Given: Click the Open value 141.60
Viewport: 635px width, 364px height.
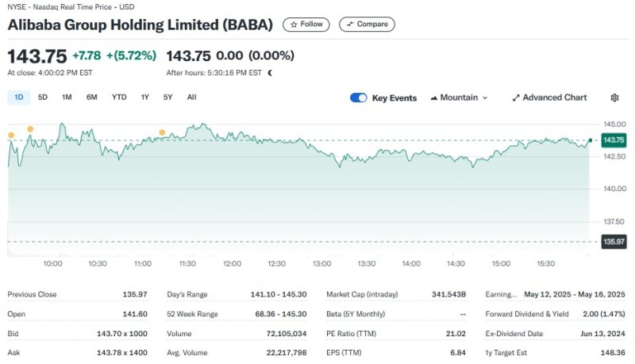Looking at the screenshot, I should (135, 314).
